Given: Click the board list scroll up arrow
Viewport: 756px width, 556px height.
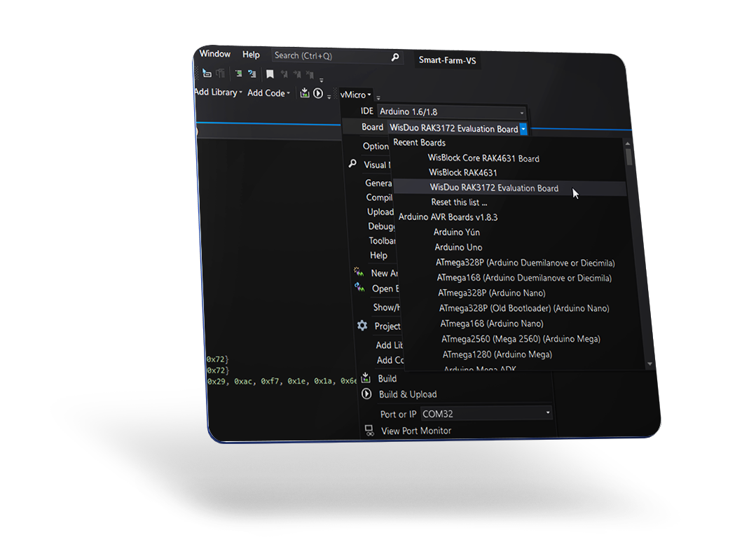Looking at the screenshot, I should (x=627, y=143).
